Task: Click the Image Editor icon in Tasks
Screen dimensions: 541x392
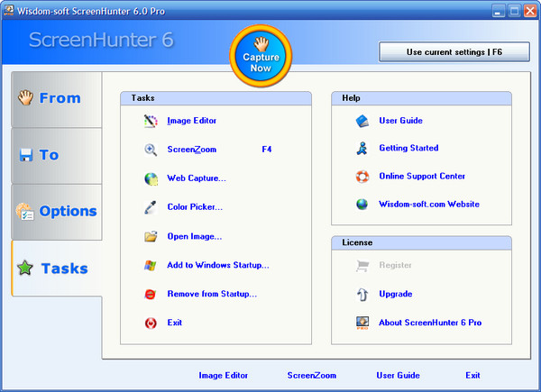Action: pos(151,121)
